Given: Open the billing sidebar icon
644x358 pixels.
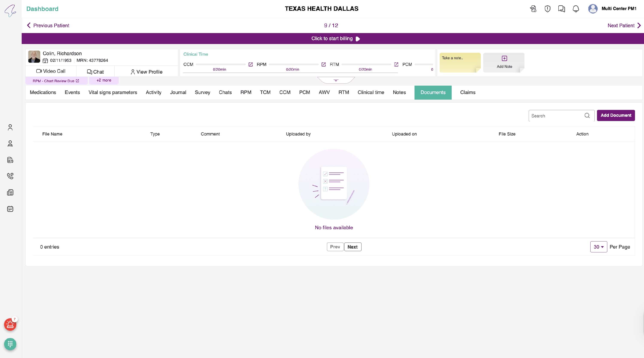Looking at the screenshot, I should pyautogui.click(x=10, y=160).
